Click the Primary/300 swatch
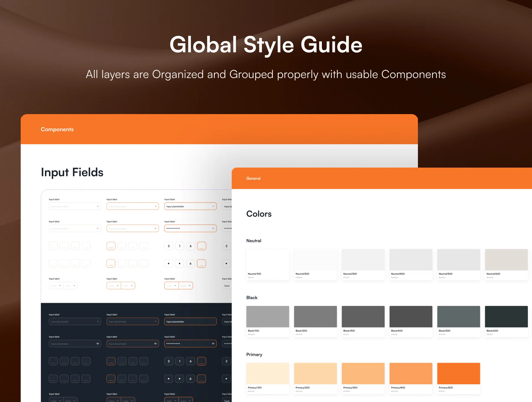 click(x=363, y=378)
